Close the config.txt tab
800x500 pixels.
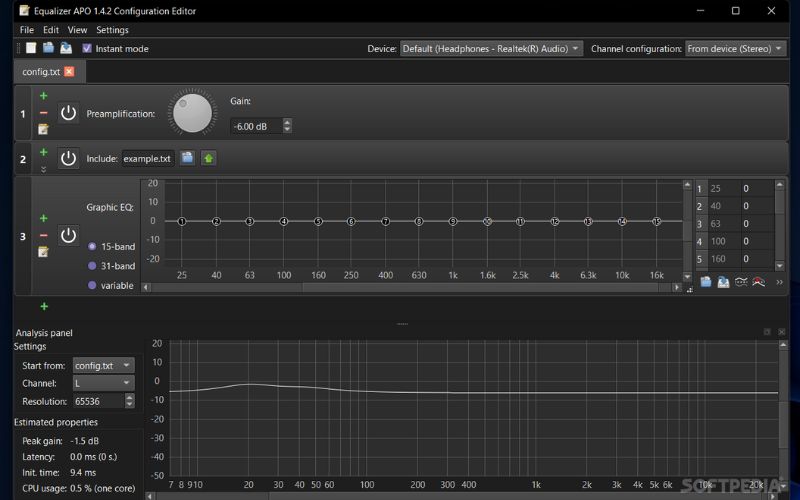(x=69, y=71)
